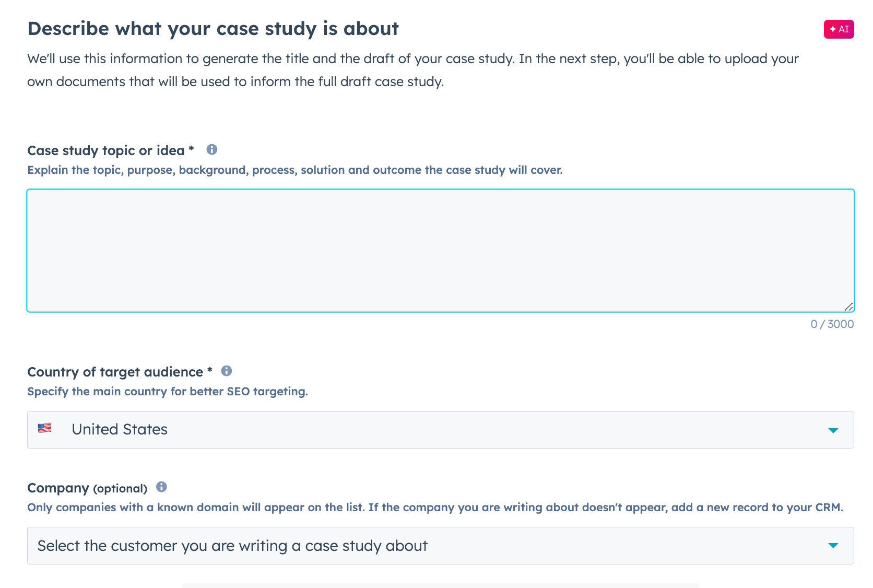Click the SEO targeting helper text
The height and width of the screenshot is (588, 873).
[x=168, y=391]
